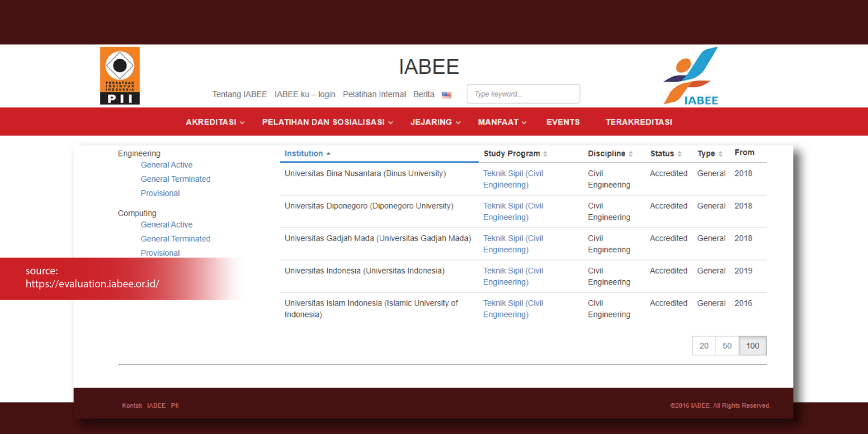The image size is (868, 434).
Task: Open Universitas Indonesia Teknik Sipil program
Action: pyautogui.click(x=513, y=276)
